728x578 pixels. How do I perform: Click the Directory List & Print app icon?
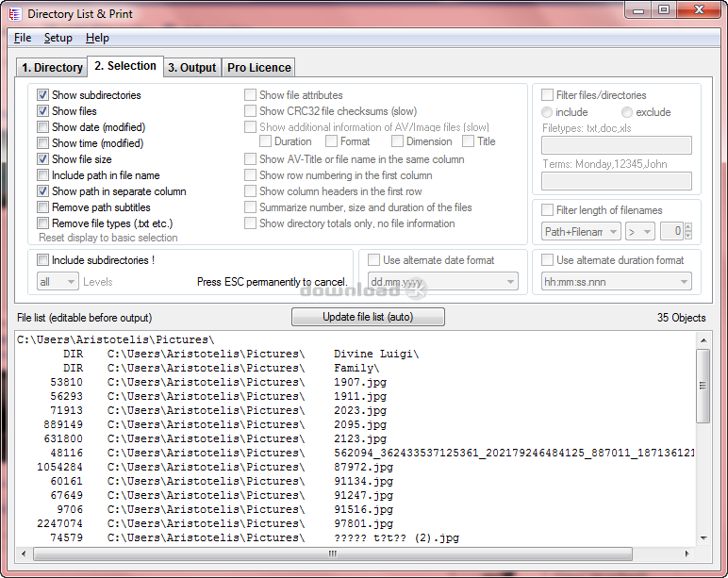pos(15,14)
